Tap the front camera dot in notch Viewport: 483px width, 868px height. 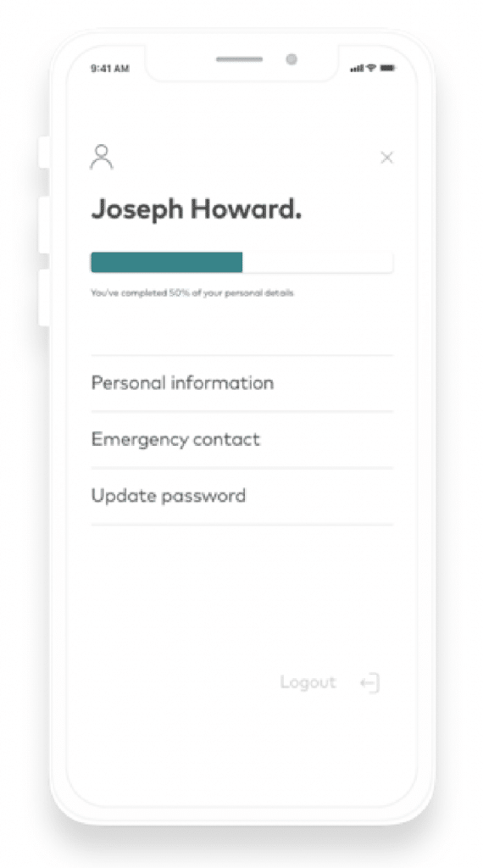[x=291, y=59]
